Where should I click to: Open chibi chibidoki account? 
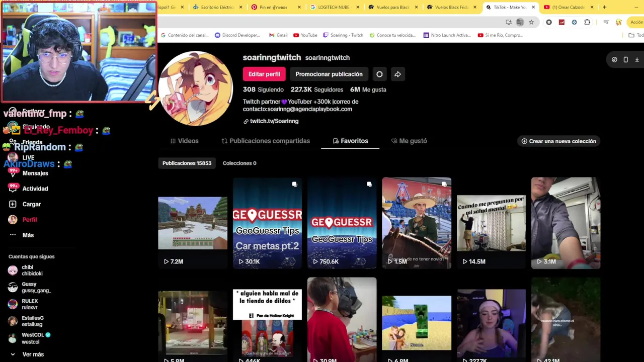click(x=31, y=270)
